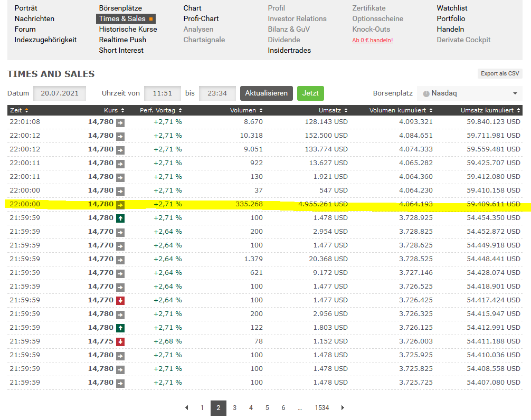Click green up arrow in 54.454.350 USD row
This screenshot has width=531, height=420.
click(x=120, y=218)
